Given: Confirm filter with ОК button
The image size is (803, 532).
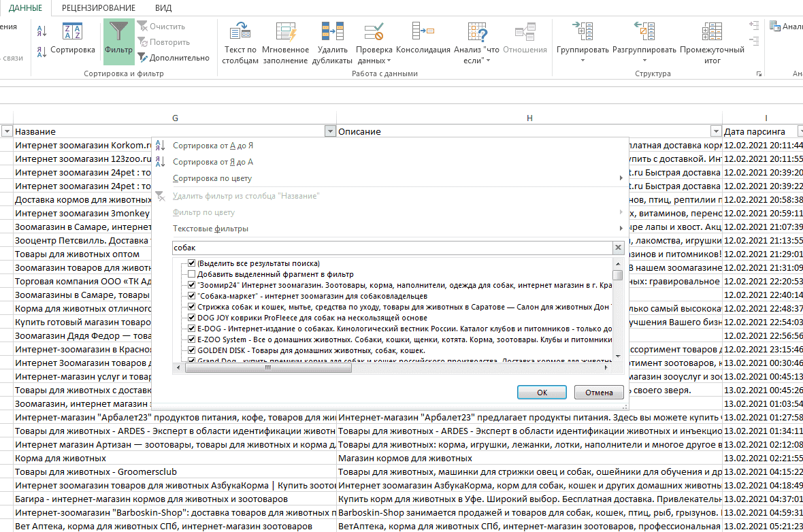Looking at the screenshot, I should pos(542,393).
